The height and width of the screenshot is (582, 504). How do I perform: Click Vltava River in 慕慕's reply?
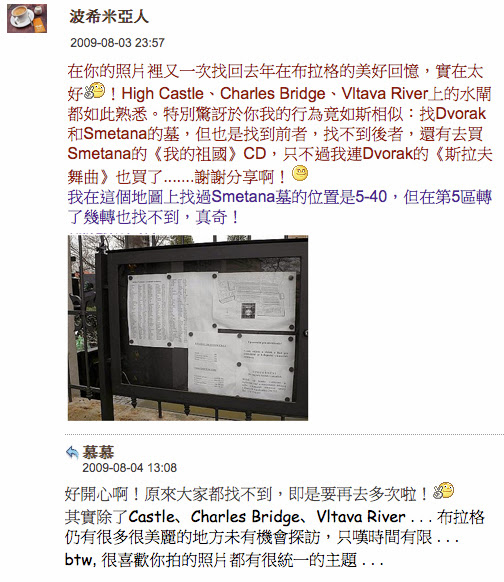360,516
